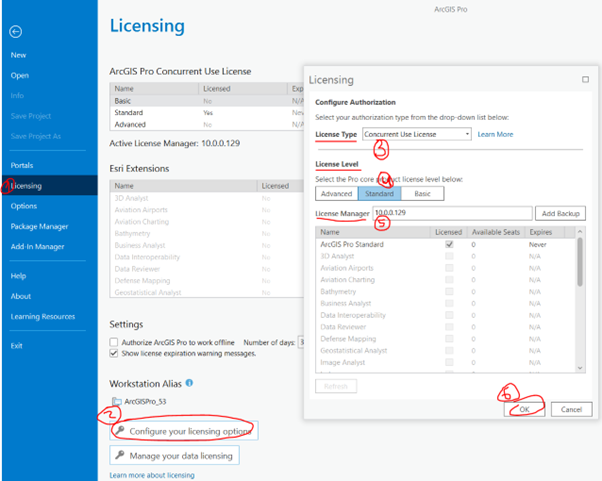Image resolution: width=602 pixels, height=481 pixels.
Task: Click the back arrow icon
Action: [x=16, y=32]
